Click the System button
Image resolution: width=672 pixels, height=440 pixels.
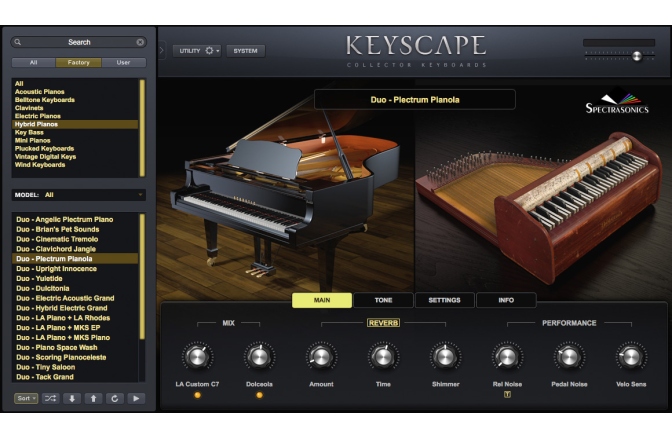pos(246,51)
